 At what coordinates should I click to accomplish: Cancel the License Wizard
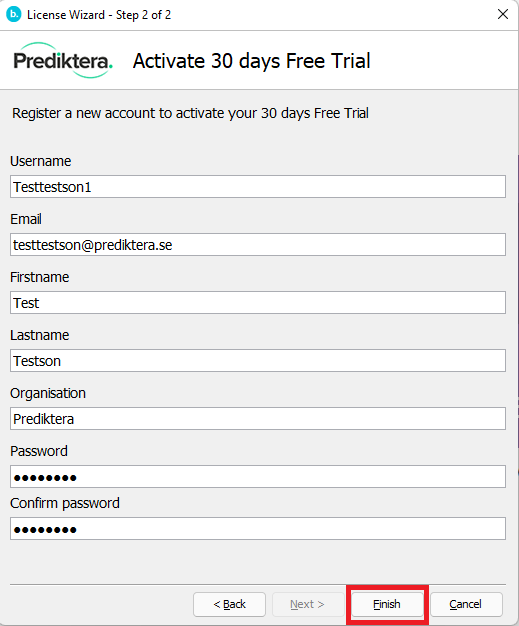[x=466, y=604]
